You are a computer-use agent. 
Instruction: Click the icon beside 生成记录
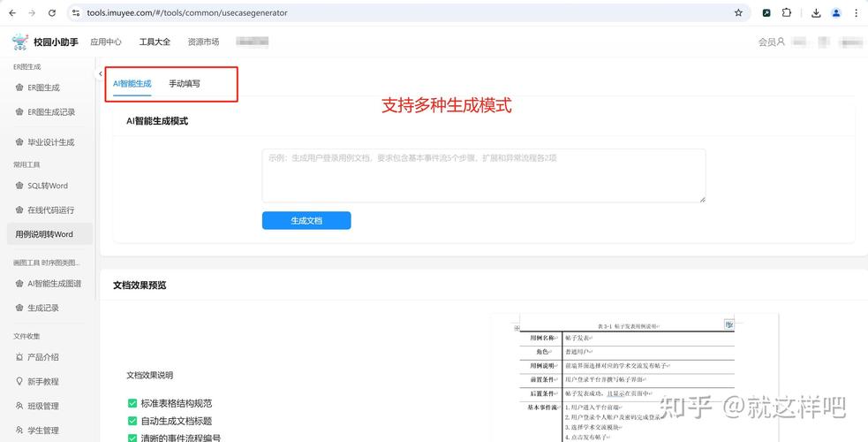point(19,308)
